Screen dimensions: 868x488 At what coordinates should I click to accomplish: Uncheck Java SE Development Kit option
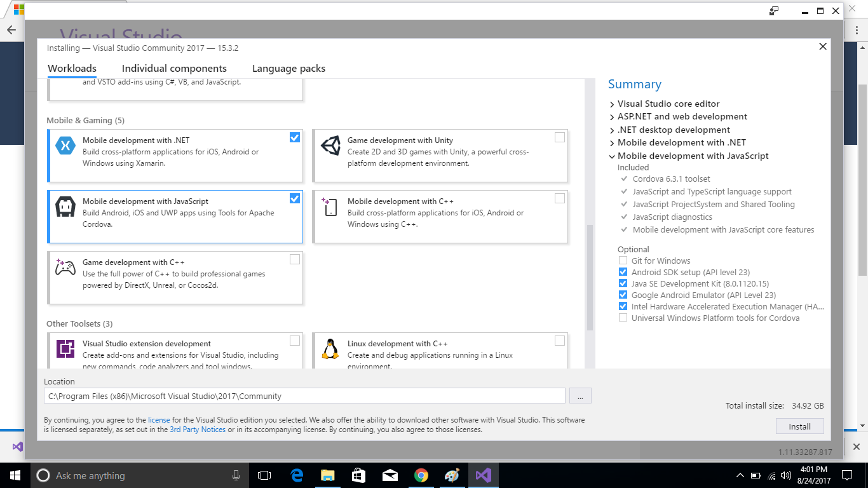pyautogui.click(x=623, y=283)
